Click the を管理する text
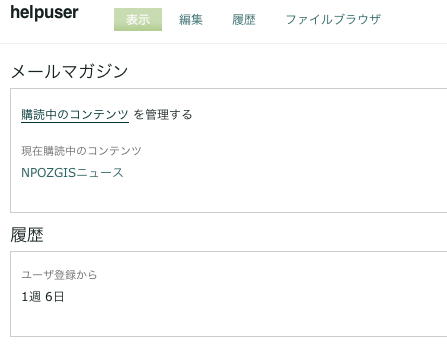Image resolution: width=447 pixels, height=360 pixels. (x=163, y=115)
